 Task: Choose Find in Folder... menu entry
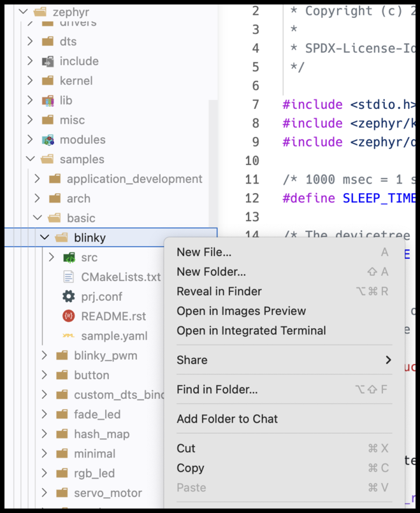284,389
